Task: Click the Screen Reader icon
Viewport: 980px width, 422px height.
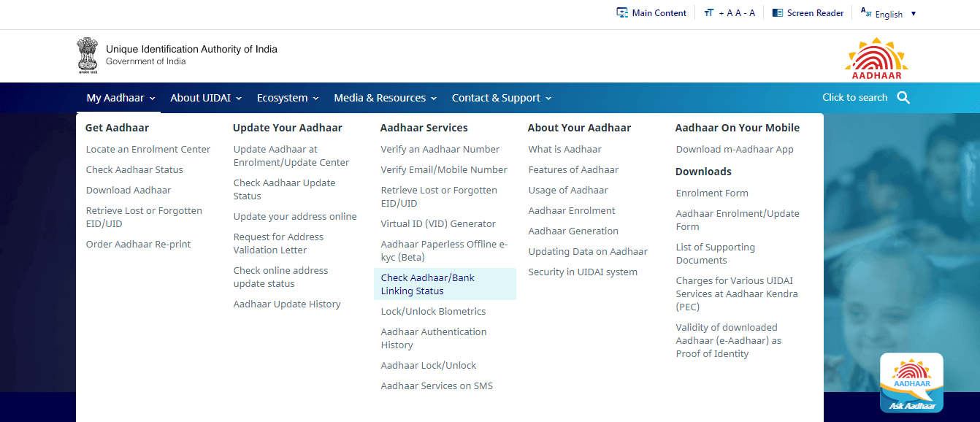Action: pos(778,12)
